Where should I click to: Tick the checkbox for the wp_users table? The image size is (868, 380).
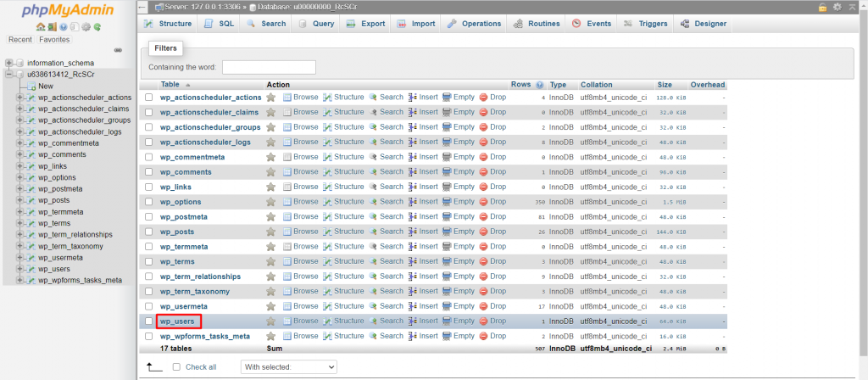(x=149, y=321)
